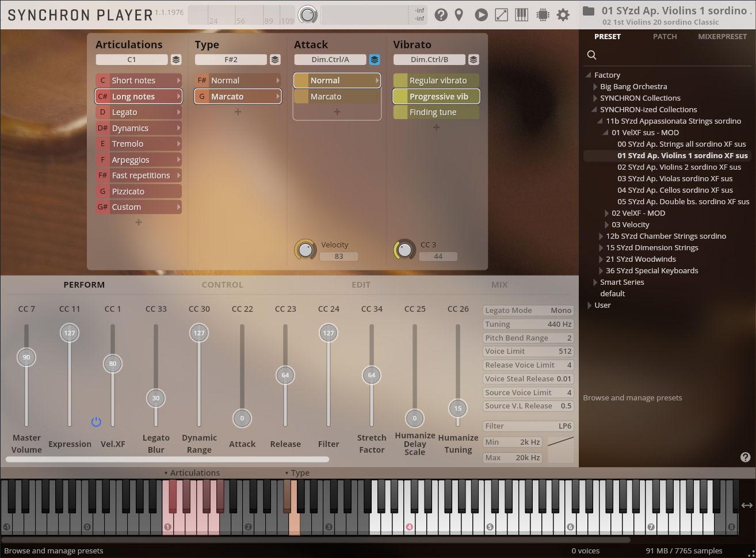Select Legato articulation
The image size is (756, 558).
pyautogui.click(x=139, y=112)
